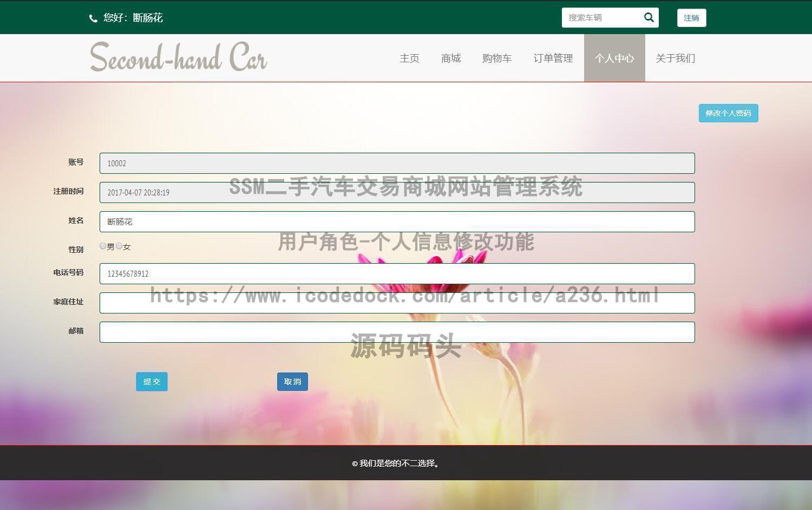Click the phone icon next to greeting
This screenshot has width=812, height=510.
pos(93,18)
